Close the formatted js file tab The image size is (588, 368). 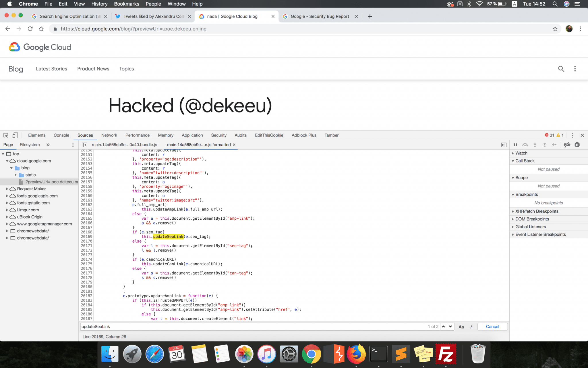[234, 145]
